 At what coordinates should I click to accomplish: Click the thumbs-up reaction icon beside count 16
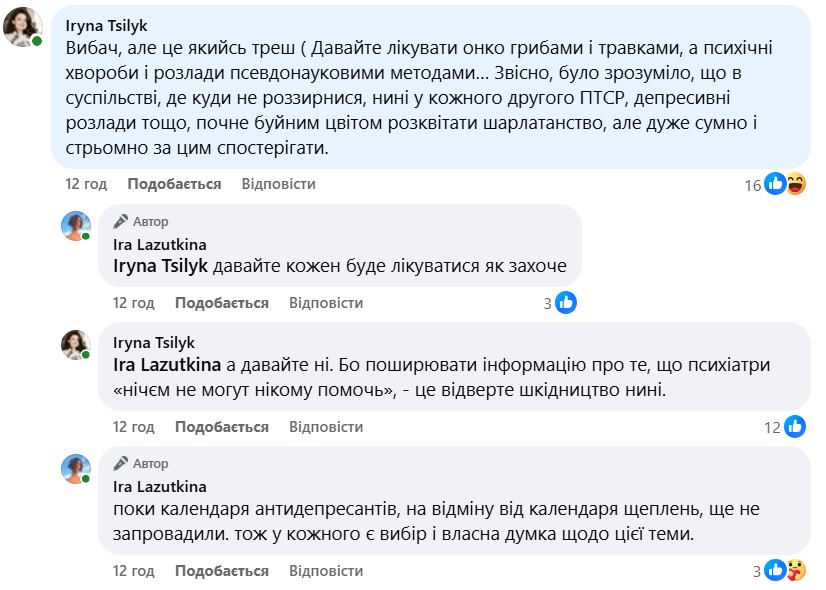click(776, 184)
